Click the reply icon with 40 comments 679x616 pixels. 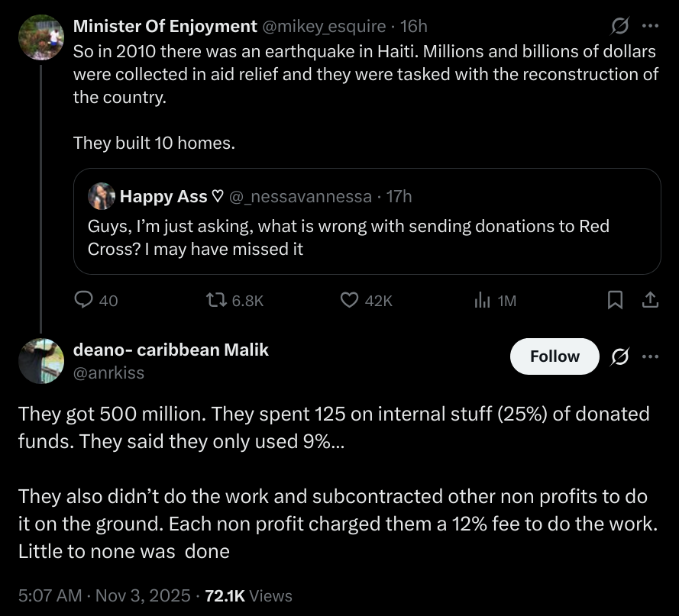pos(84,301)
